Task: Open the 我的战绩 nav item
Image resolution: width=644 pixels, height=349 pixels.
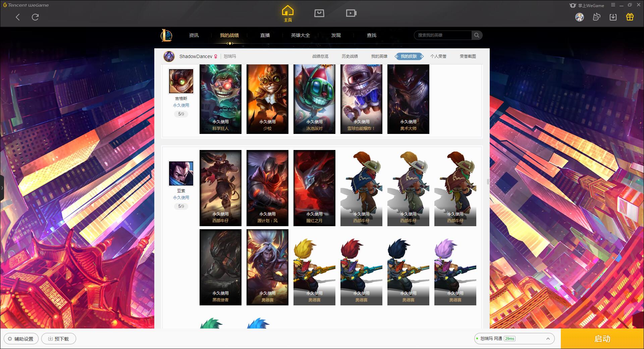Action: pos(229,35)
